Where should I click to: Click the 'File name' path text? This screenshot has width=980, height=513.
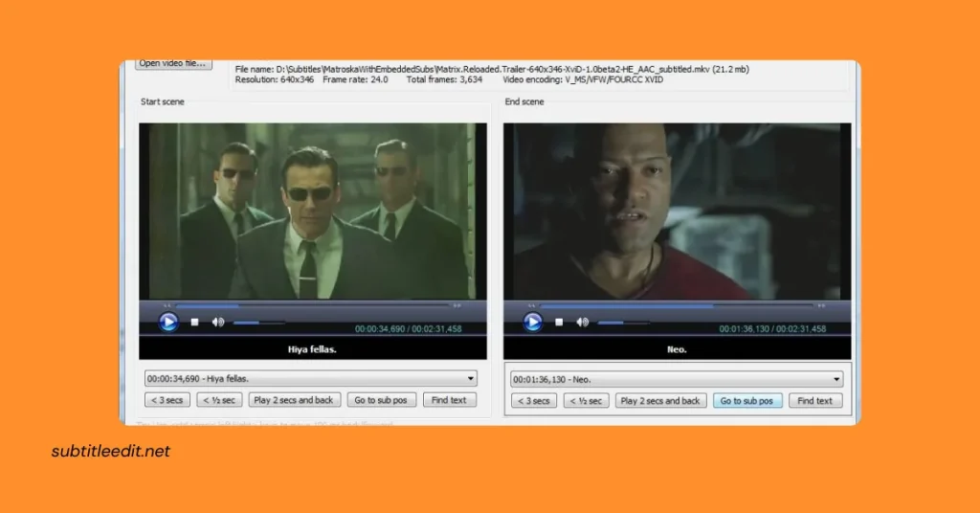click(492, 69)
